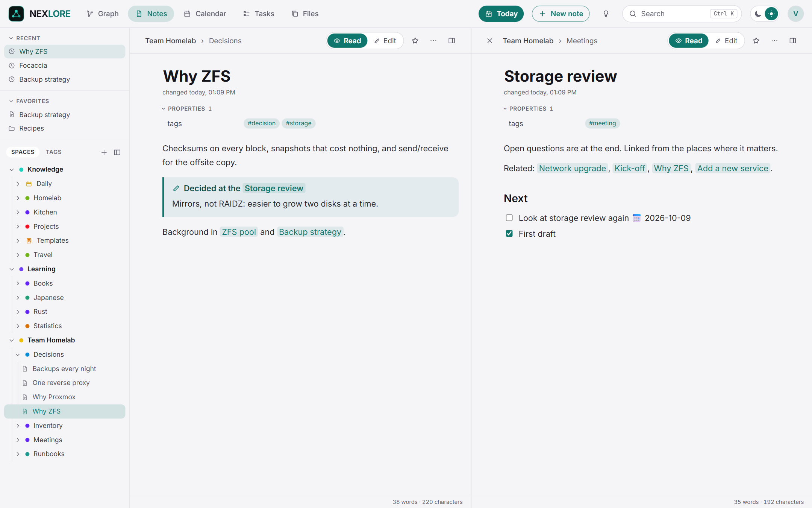The width and height of the screenshot is (812, 508).
Task: Click the date calendar icon beside 2026-10-09
Action: [636, 218]
